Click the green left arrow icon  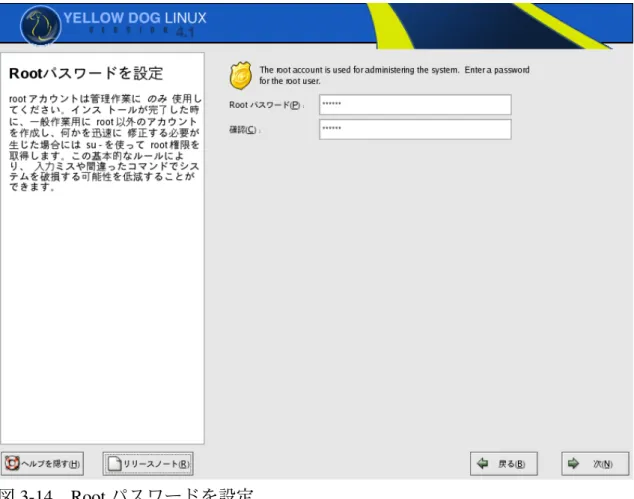tap(482, 463)
